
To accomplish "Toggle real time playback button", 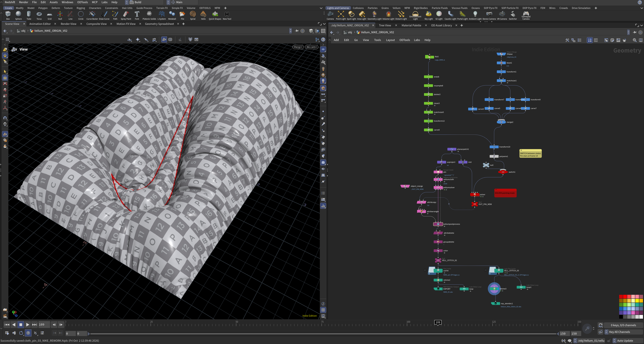I will [x=28, y=333].
